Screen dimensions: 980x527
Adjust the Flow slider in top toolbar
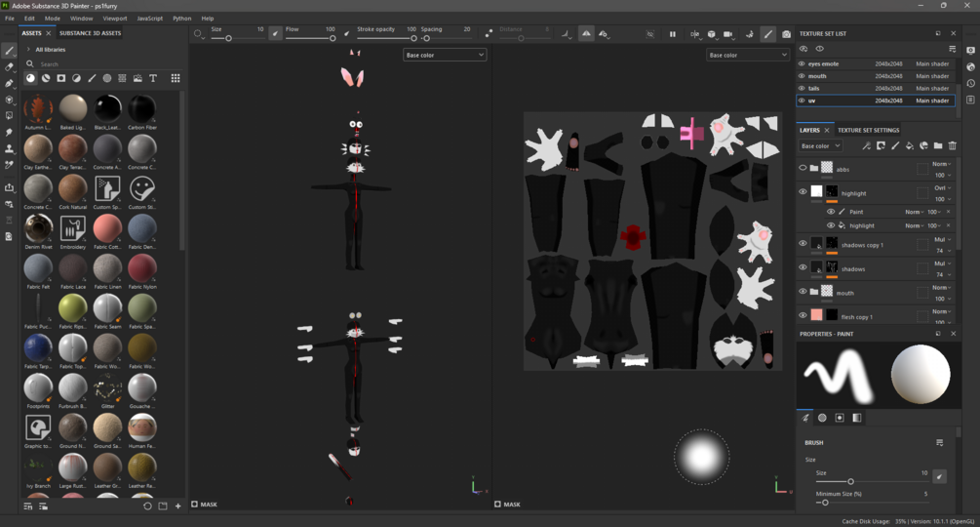(x=310, y=38)
